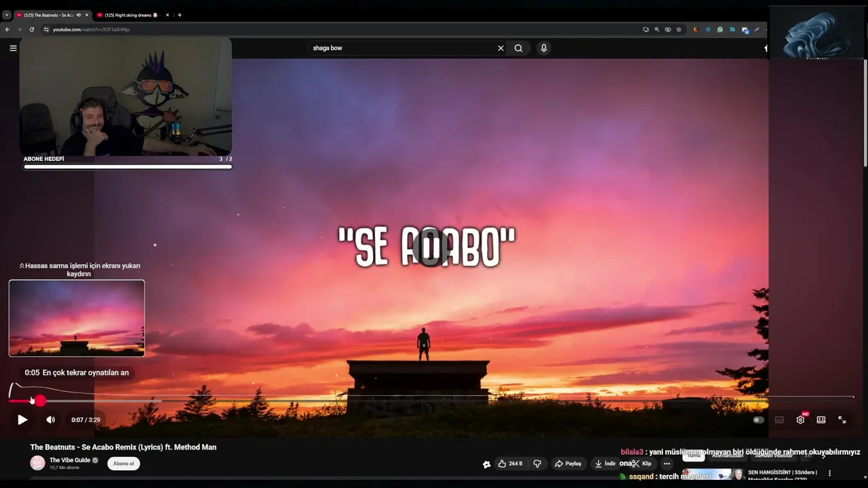This screenshot has width=868, height=488.
Task: Mute the audio-playing Beatnuts tab
Action: click(79, 15)
